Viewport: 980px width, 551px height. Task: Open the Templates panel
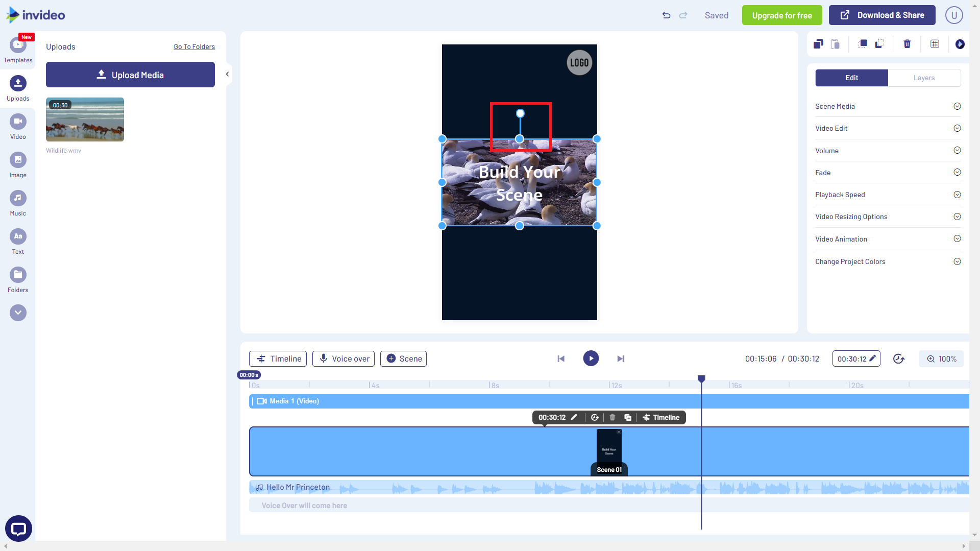pos(18,50)
